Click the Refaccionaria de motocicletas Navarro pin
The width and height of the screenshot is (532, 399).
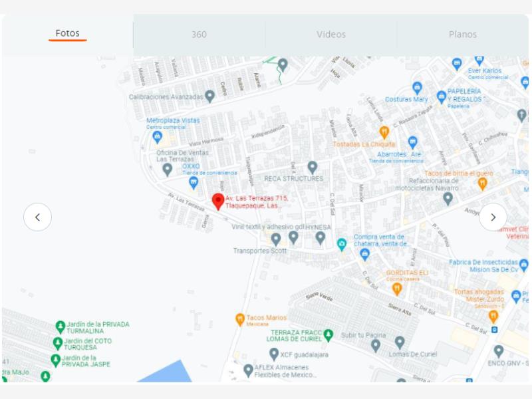[448, 199]
